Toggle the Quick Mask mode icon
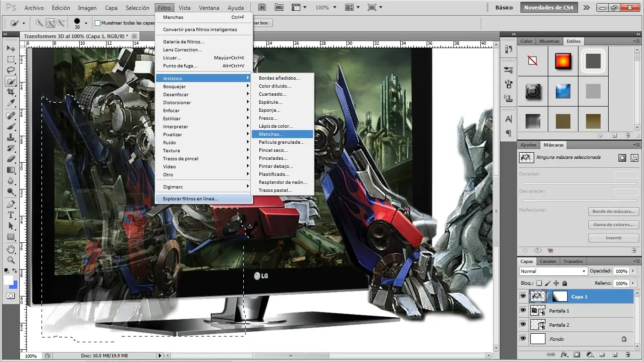This screenshot has width=644, height=362. tap(10, 296)
